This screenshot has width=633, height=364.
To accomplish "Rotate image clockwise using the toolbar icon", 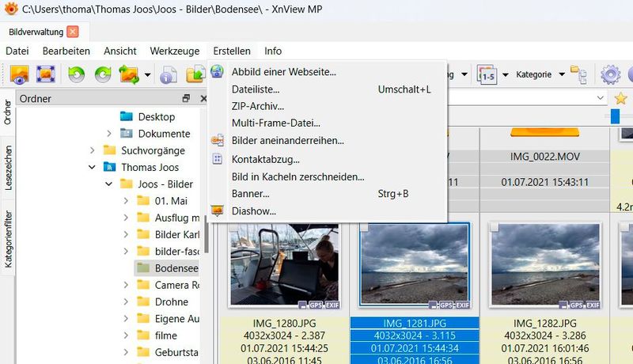I will [103, 74].
